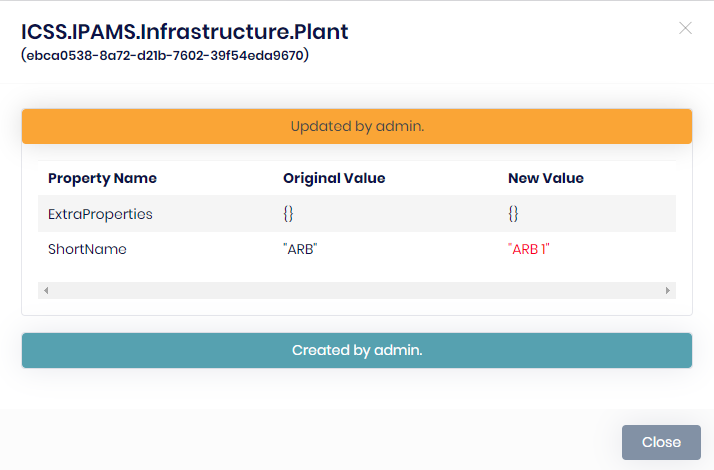
Task: Click the ExtraProperties new value braces
Action: tap(513, 214)
